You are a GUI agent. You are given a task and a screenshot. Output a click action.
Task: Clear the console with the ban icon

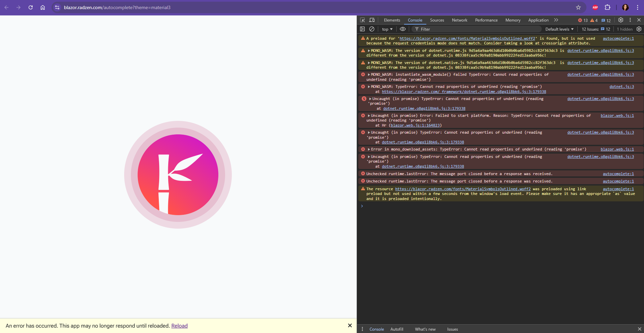coord(372,29)
